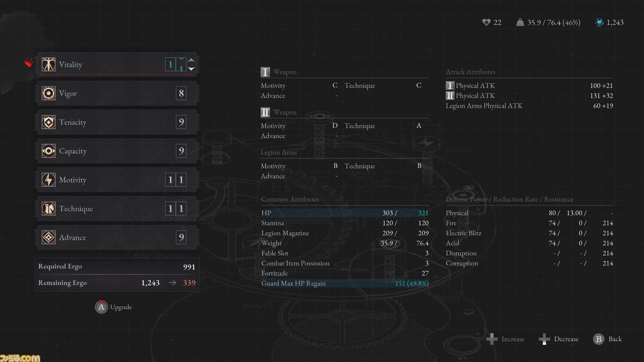644x362 pixels.
Task: Click the Fortitude value 27
Action: tap(425, 274)
